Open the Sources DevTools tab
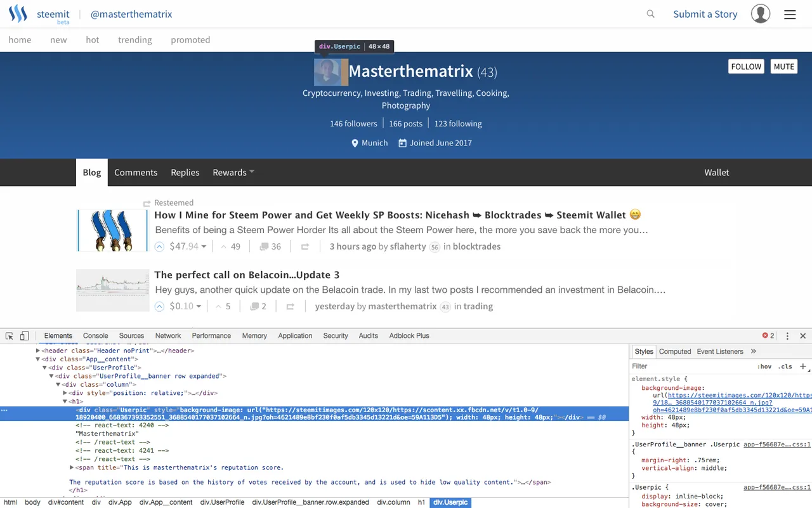 pos(132,336)
